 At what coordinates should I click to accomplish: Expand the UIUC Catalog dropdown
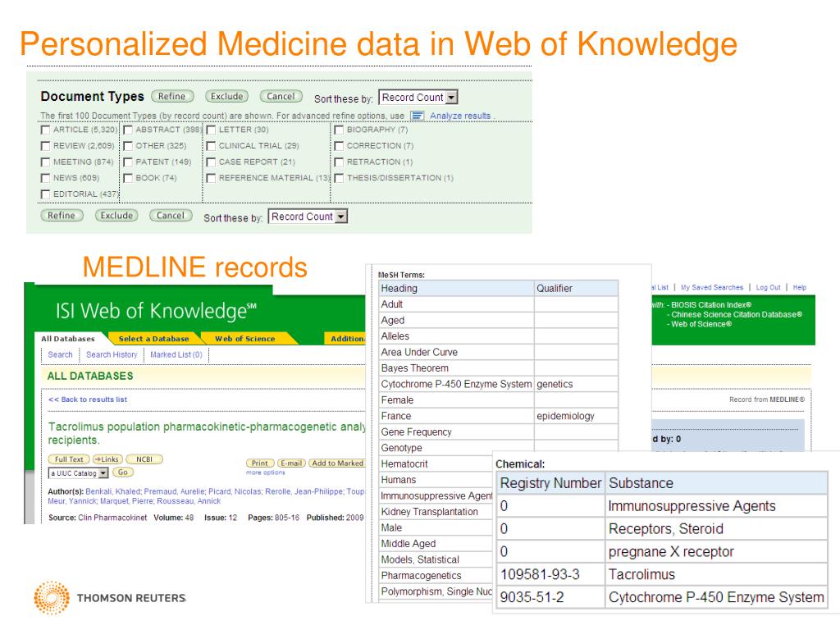(79, 473)
